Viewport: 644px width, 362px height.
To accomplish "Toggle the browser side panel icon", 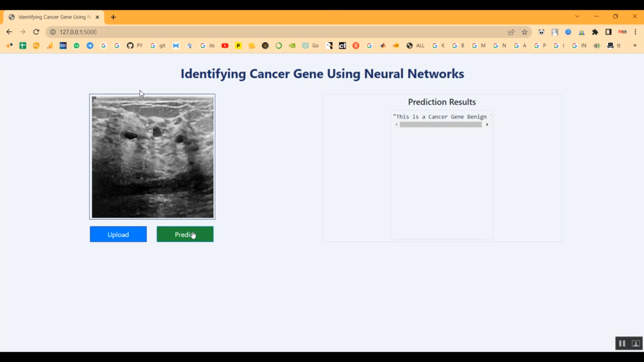I will [x=608, y=32].
